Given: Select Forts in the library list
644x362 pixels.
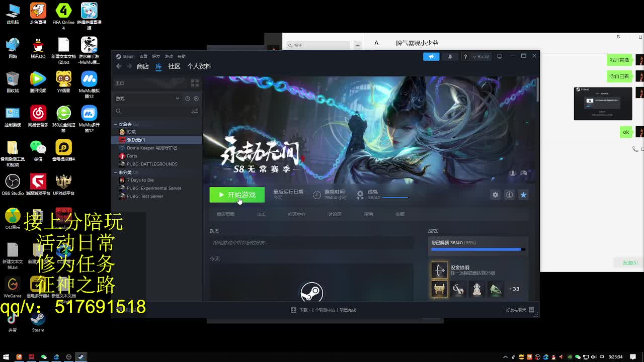Looking at the screenshot, I should [157, 156].
